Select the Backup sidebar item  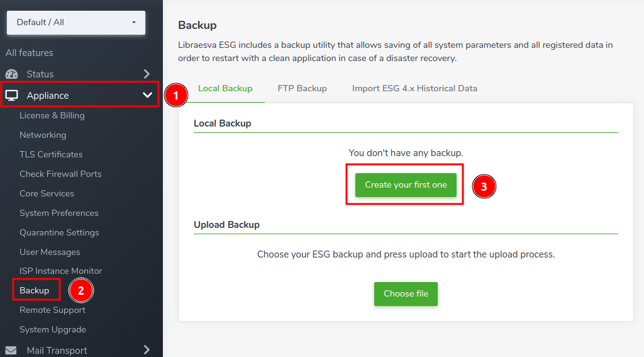(x=34, y=290)
